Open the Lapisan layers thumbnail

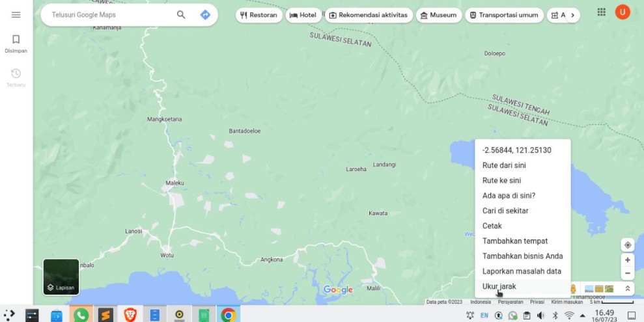tap(61, 277)
